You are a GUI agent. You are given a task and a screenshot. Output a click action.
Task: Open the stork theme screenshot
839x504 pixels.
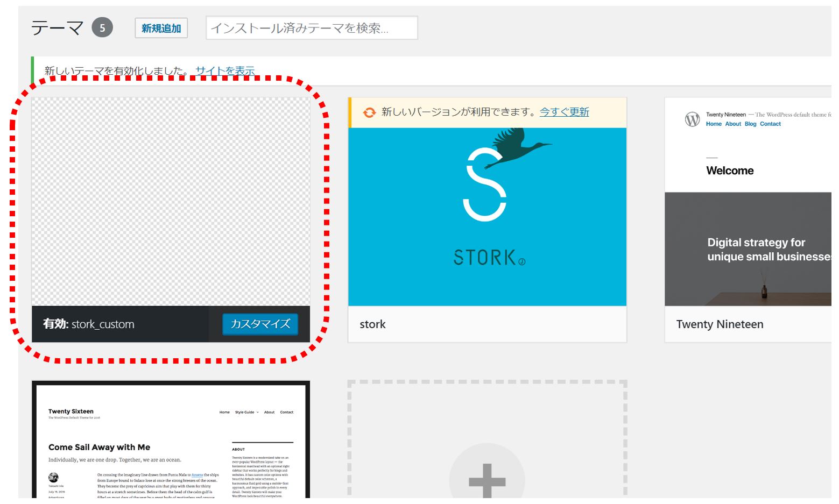(x=487, y=217)
